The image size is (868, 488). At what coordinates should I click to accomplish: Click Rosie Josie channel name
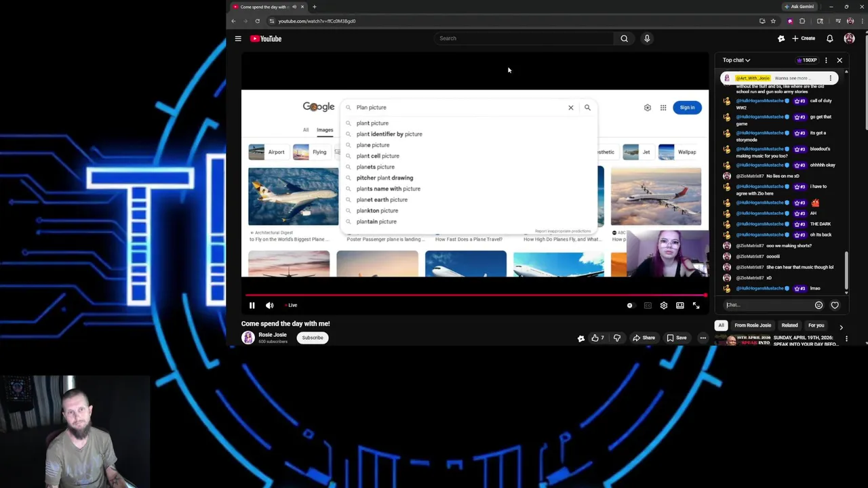coord(273,335)
